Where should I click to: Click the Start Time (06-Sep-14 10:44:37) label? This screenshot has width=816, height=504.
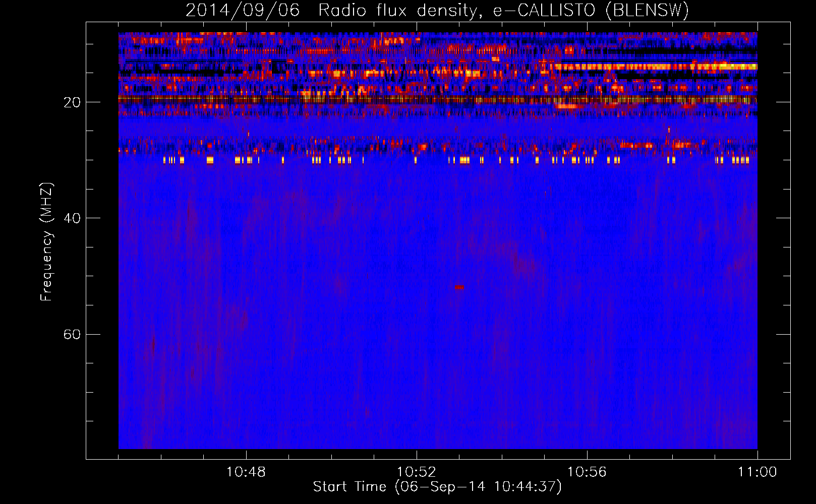point(437,487)
